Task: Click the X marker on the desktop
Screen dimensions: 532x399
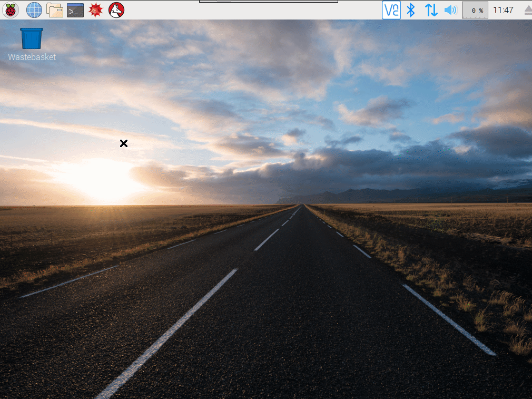Action: pyautogui.click(x=124, y=143)
